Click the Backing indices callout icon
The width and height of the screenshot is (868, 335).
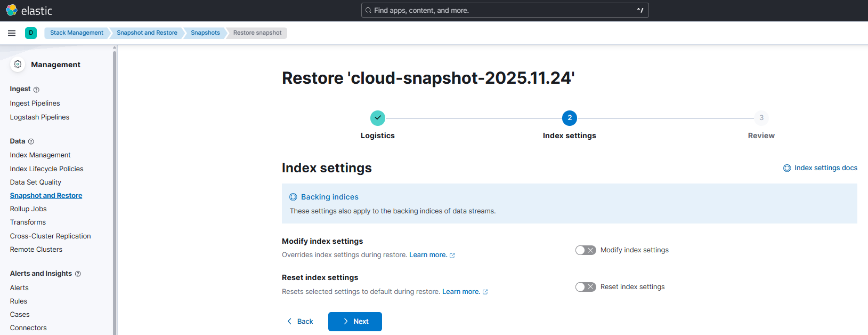293,197
